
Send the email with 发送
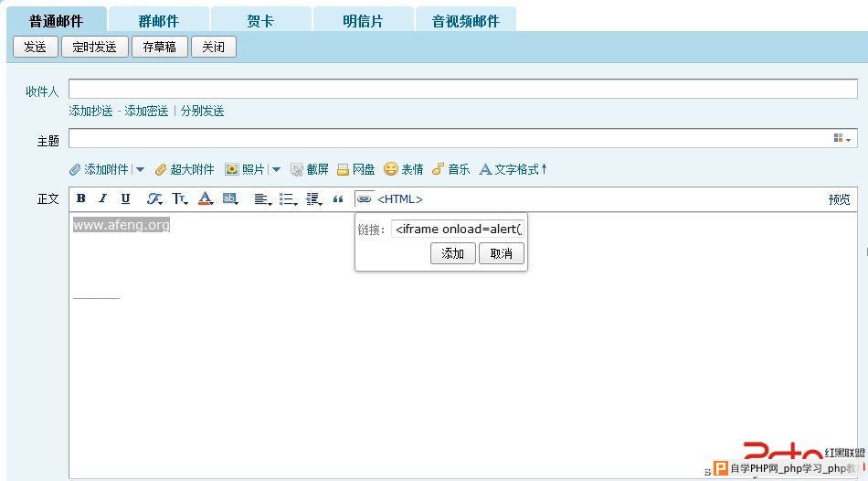click(35, 47)
